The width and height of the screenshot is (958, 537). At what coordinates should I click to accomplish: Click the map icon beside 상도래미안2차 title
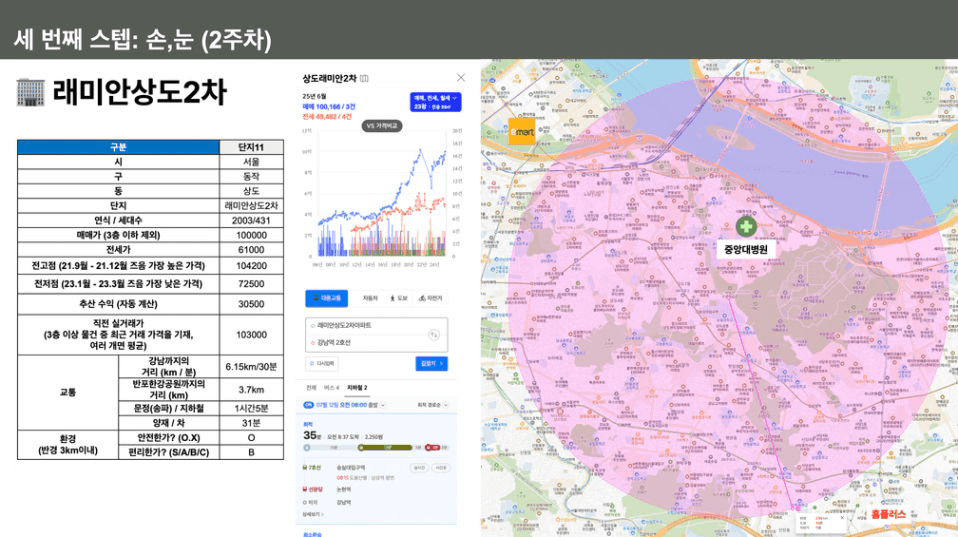364,78
